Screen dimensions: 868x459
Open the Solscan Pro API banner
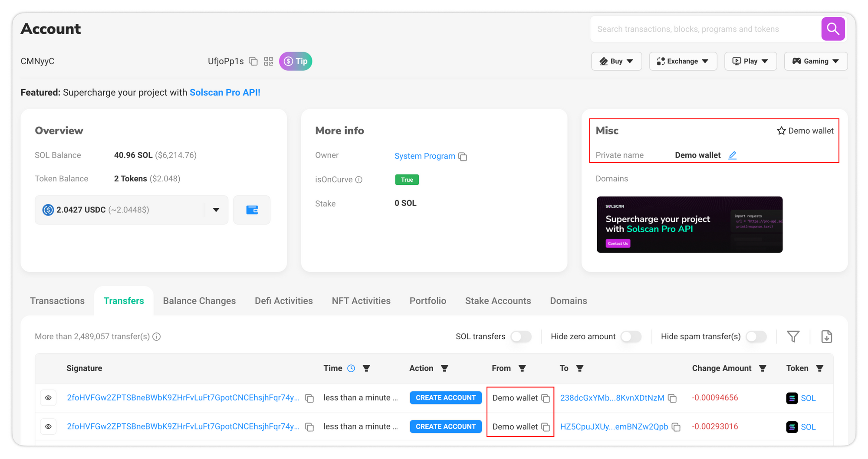click(689, 225)
